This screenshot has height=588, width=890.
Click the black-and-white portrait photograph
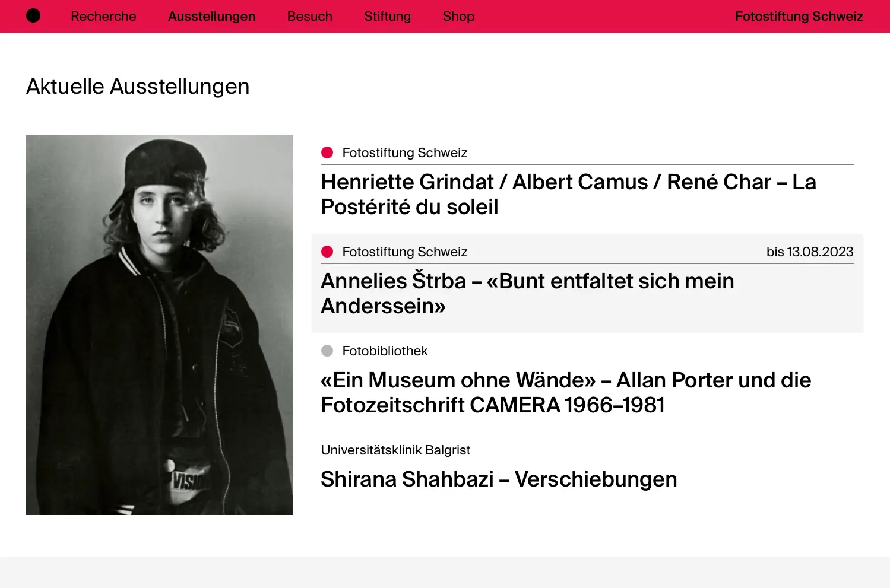point(159,325)
